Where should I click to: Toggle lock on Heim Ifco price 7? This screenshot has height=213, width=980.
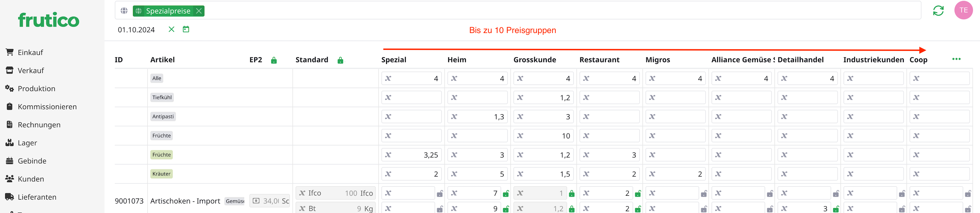click(505, 194)
